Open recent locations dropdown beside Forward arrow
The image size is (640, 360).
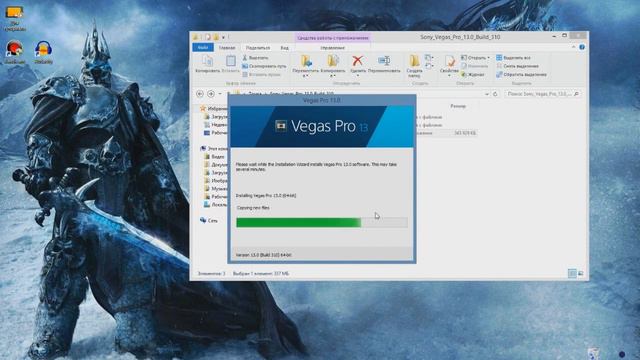[220, 94]
